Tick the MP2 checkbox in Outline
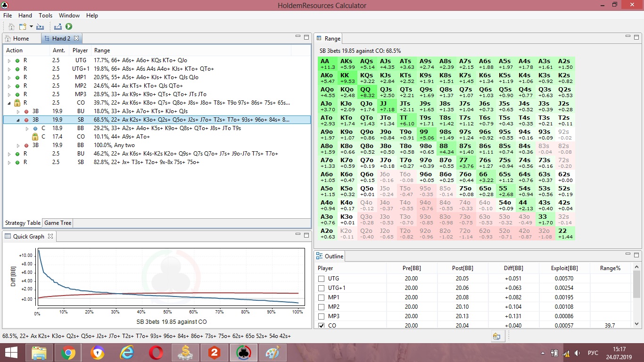 click(x=322, y=307)
